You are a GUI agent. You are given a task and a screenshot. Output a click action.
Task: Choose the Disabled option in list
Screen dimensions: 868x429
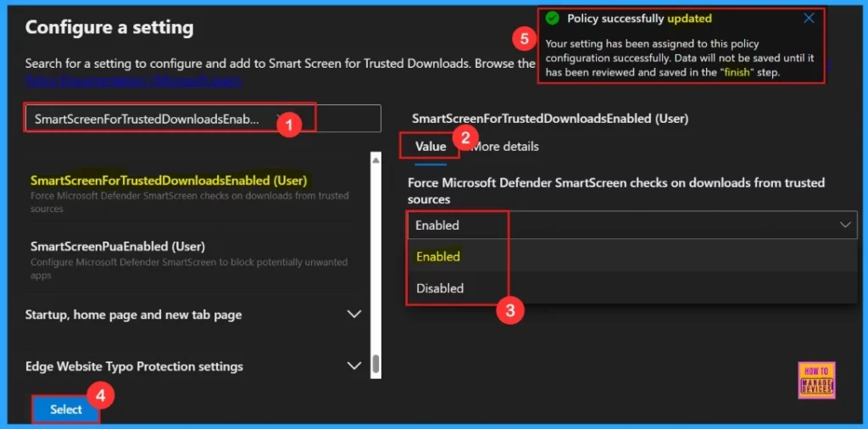pyautogui.click(x=632, y=288)
